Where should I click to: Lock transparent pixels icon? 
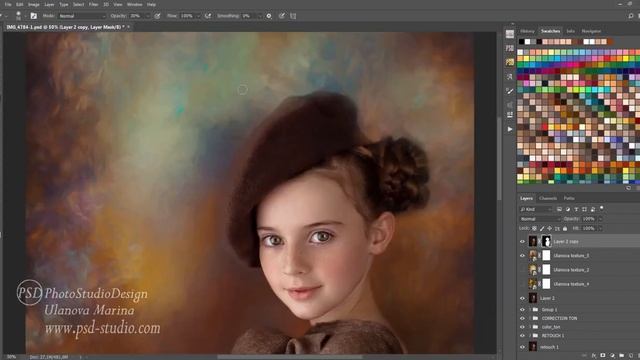point(534,229)
